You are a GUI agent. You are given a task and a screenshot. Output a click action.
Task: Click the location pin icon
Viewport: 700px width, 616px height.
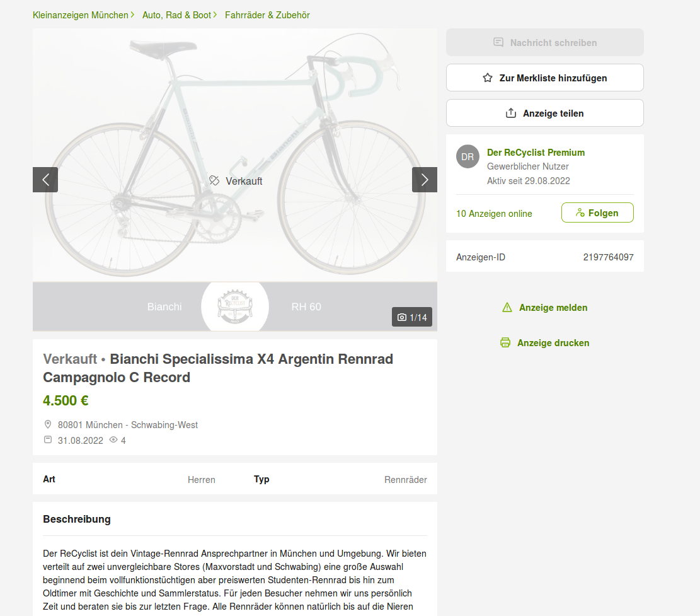click(48, 425)
